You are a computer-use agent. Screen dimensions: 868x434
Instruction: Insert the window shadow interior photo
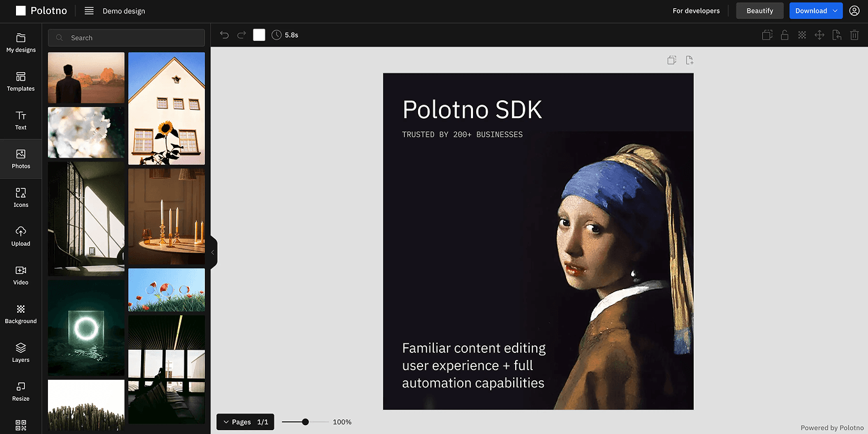coord(86,218)
